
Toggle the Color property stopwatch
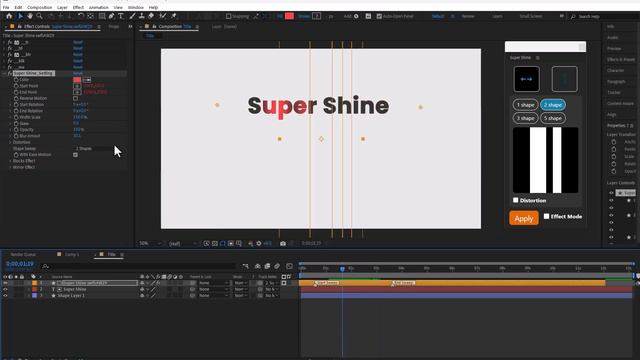click(16, 80)
